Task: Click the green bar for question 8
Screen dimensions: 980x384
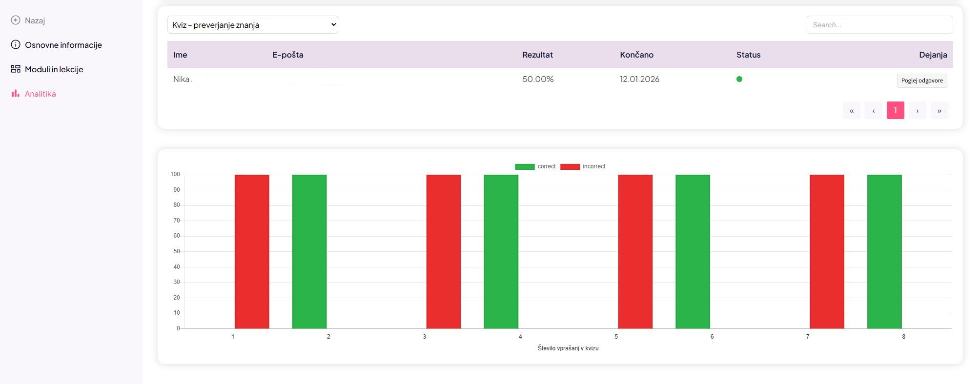Action: (x=884, y=251)
